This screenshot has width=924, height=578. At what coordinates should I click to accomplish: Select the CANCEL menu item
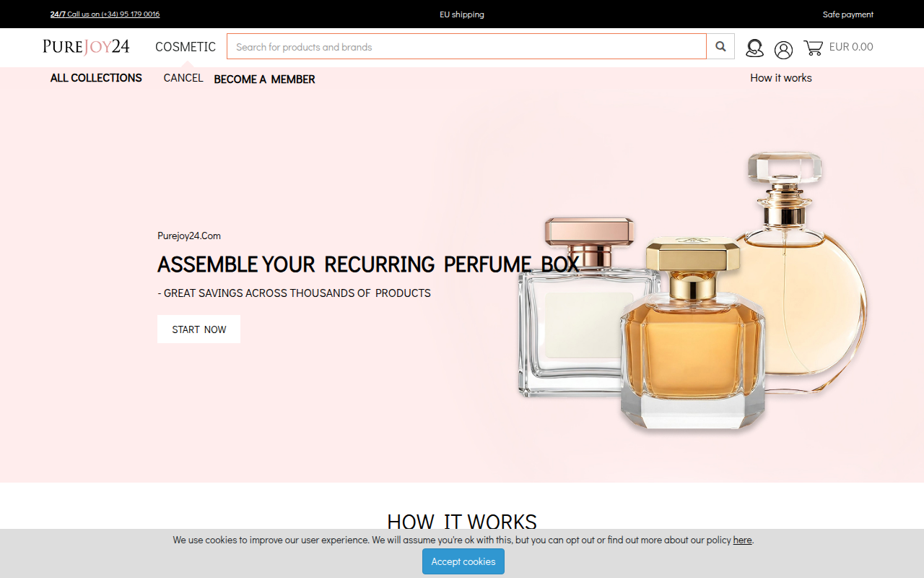point(183,78)
